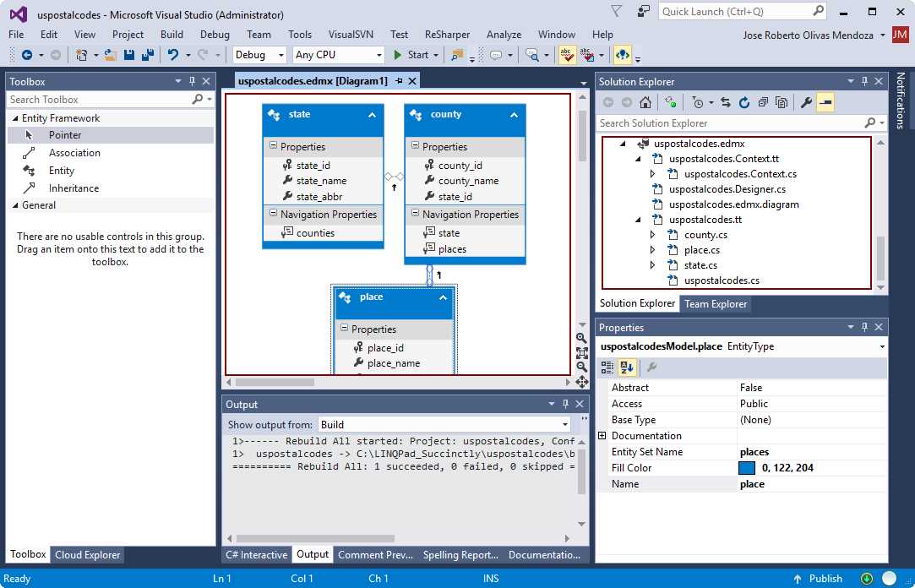915x588 pixels.
Task: Click the Save All toolbar icon
Action: tap(148, 55)
